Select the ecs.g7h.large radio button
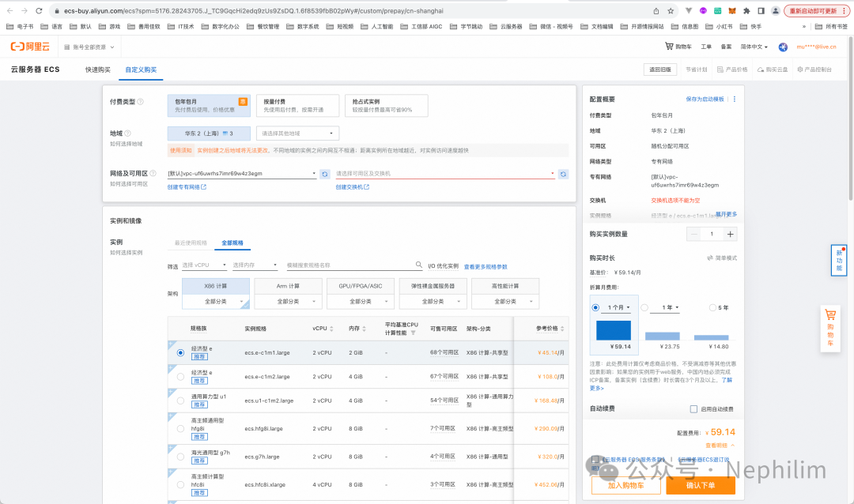This screenshot has height=504, width=854. (180, 457)
